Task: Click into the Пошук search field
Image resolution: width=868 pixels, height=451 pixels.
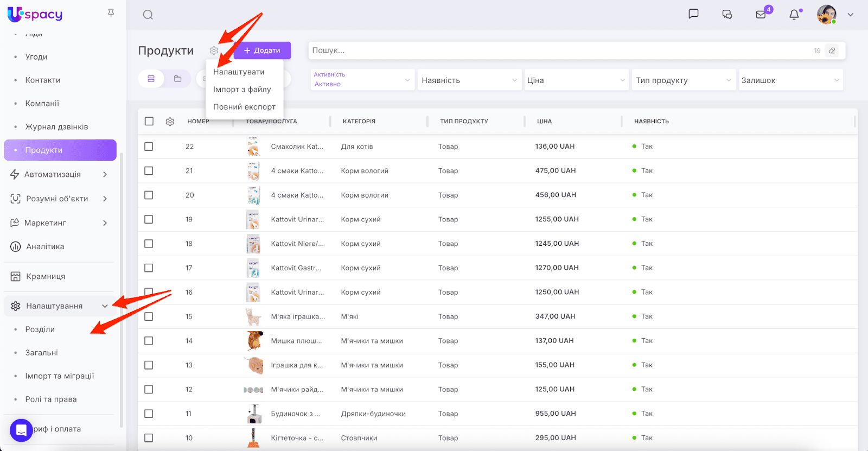Action: tap(559, 50)
